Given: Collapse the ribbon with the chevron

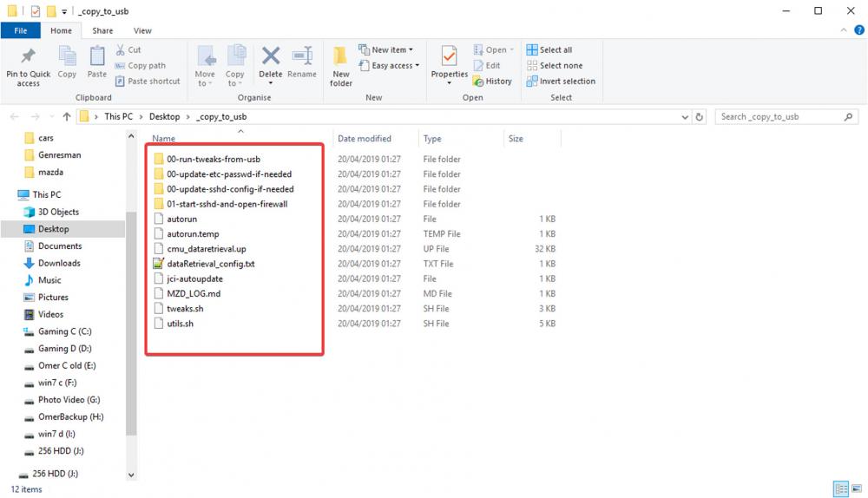Looking at the screenshot, I should (x=844, y=30).
